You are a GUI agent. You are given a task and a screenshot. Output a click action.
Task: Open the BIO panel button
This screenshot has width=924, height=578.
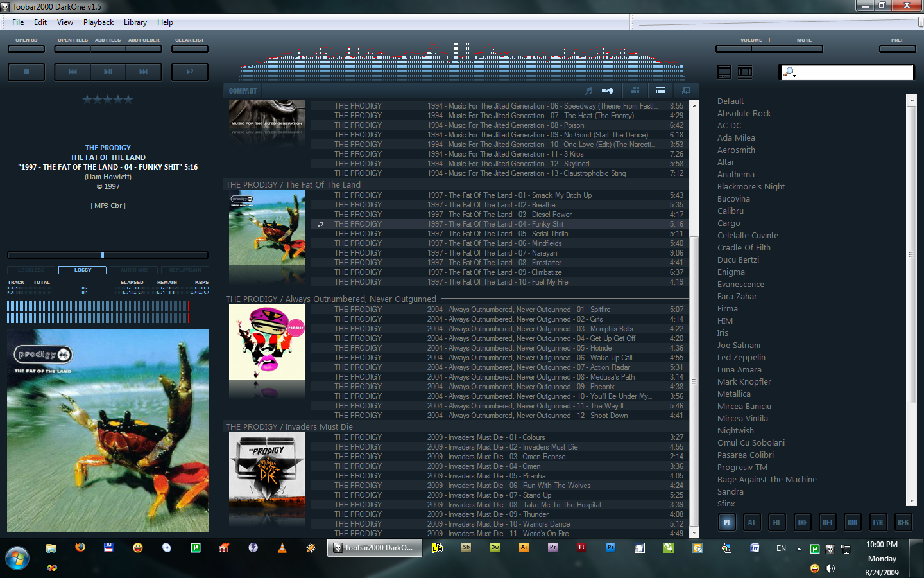pyautogui.click(x=853, y=522)
